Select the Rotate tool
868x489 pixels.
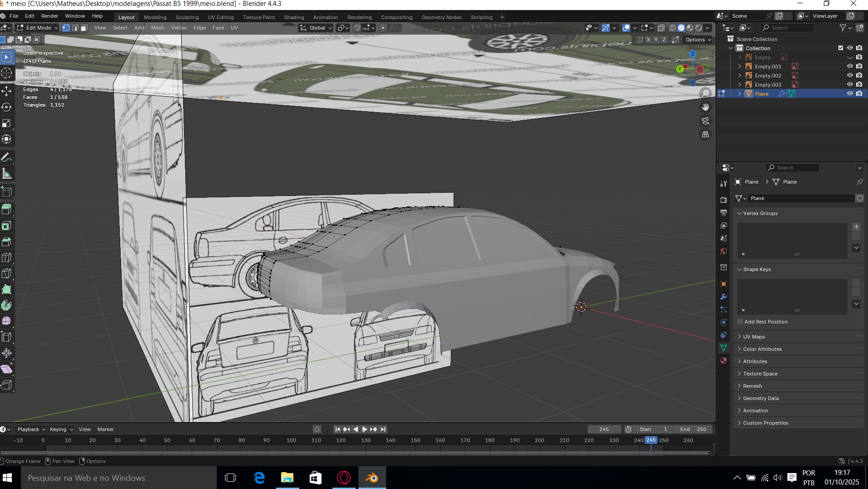coord(7,107)
